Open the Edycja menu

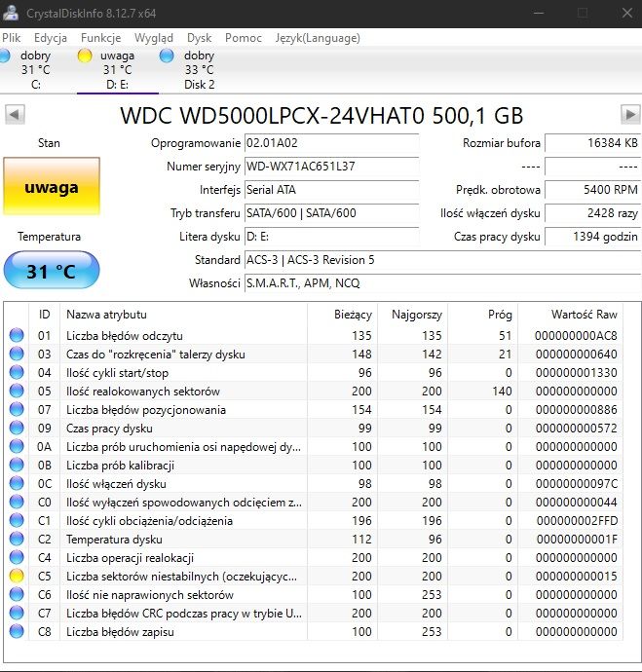click(51, 38)
